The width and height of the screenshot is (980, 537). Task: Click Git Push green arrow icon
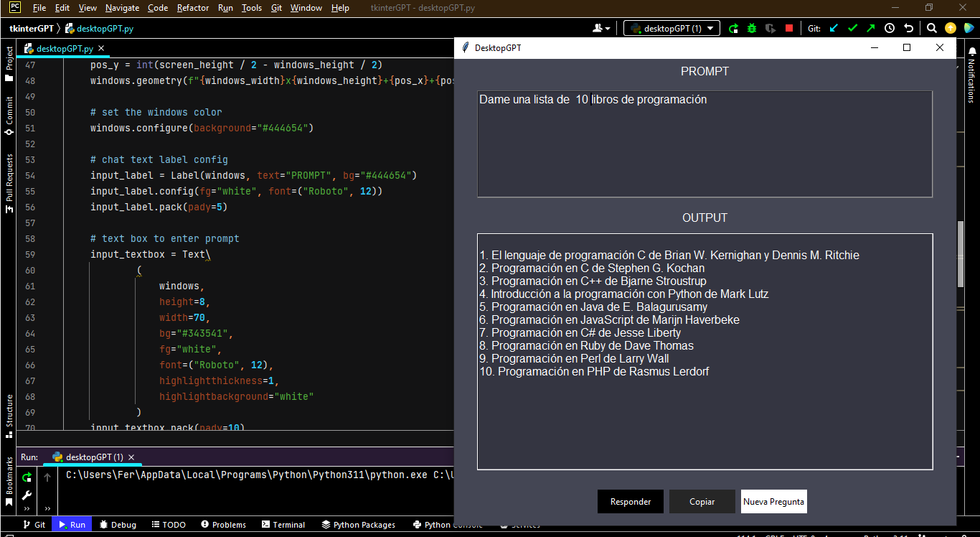(871, 29)
